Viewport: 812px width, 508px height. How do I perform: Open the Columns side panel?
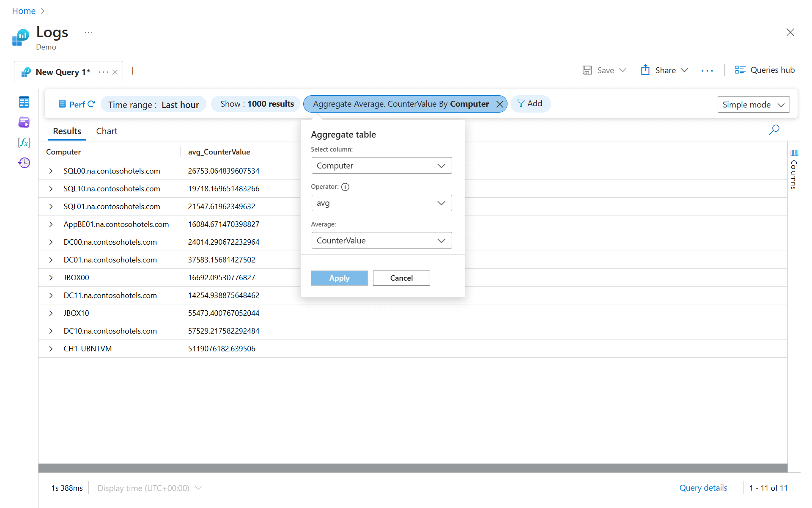tap(794, 169)
